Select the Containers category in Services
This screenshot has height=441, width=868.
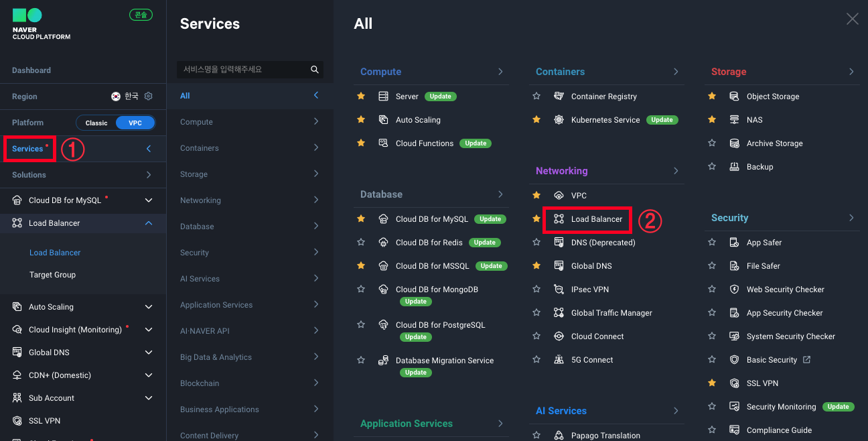tap(250, 148)
